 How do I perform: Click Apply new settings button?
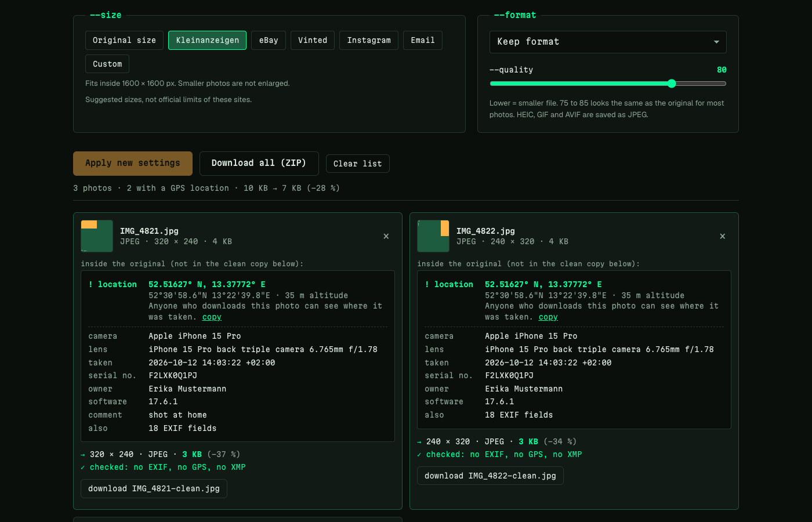[x=133, y=164]
